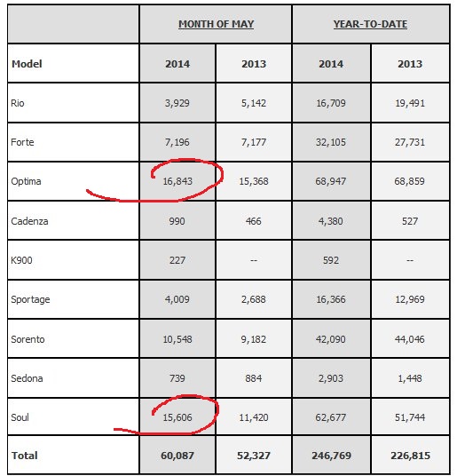Click the K900 year-to-date value 592
Image resolution: width=457 pixels, height=476 pixels.
(331, 260)
